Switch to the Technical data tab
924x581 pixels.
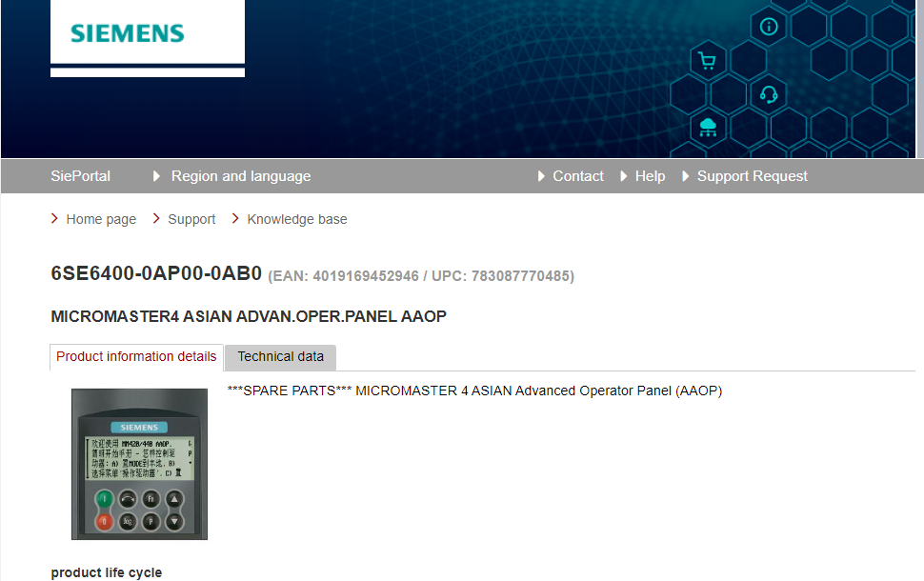click(x=280, y=357)
